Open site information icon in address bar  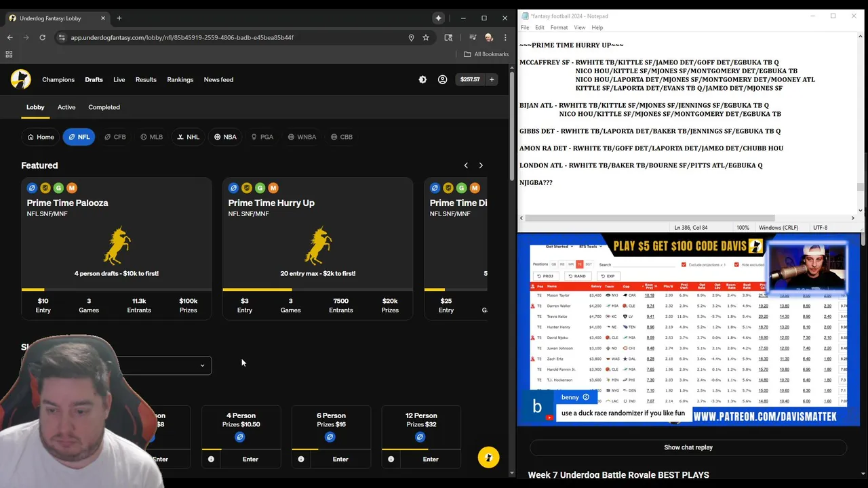pos(62,37)
